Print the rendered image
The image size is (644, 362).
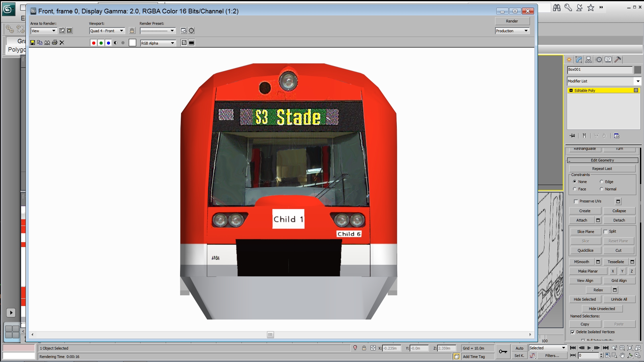tap(54, 43)
